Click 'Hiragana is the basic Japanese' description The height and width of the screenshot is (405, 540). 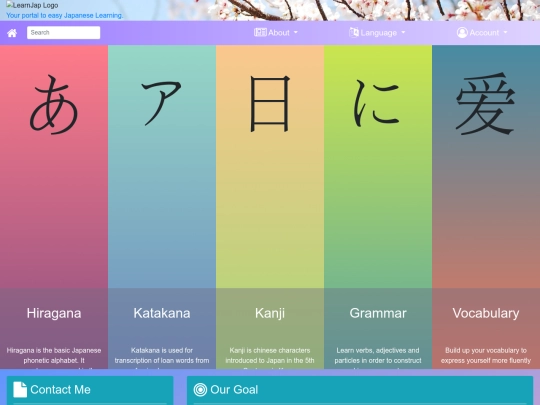coord(54,350)
